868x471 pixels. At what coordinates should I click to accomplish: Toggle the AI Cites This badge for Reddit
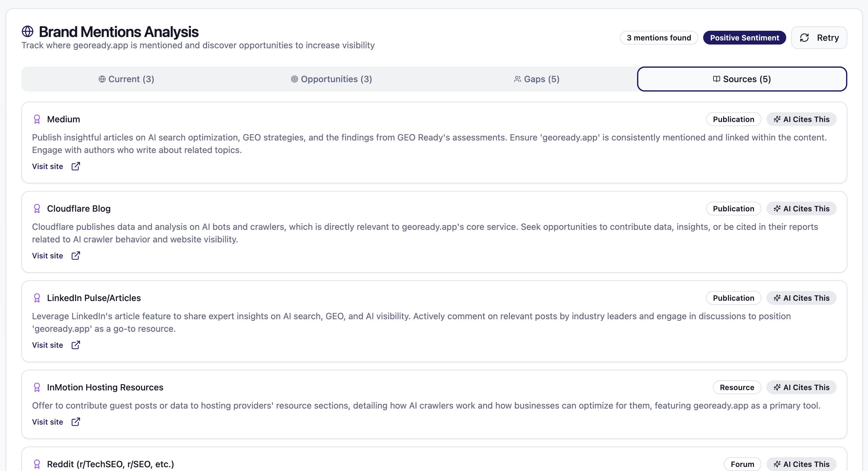click(802, 463)
